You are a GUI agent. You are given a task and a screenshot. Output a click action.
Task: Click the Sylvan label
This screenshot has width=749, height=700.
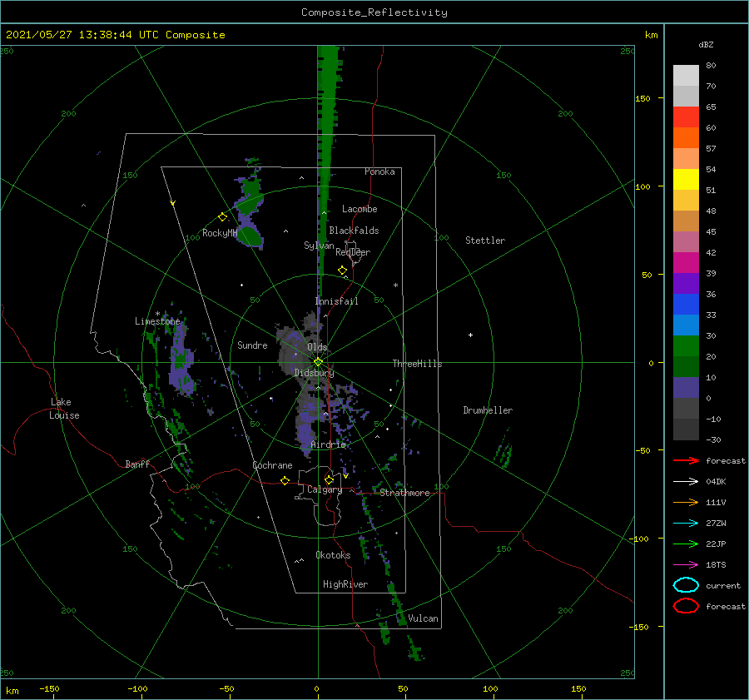pos(319,246)
